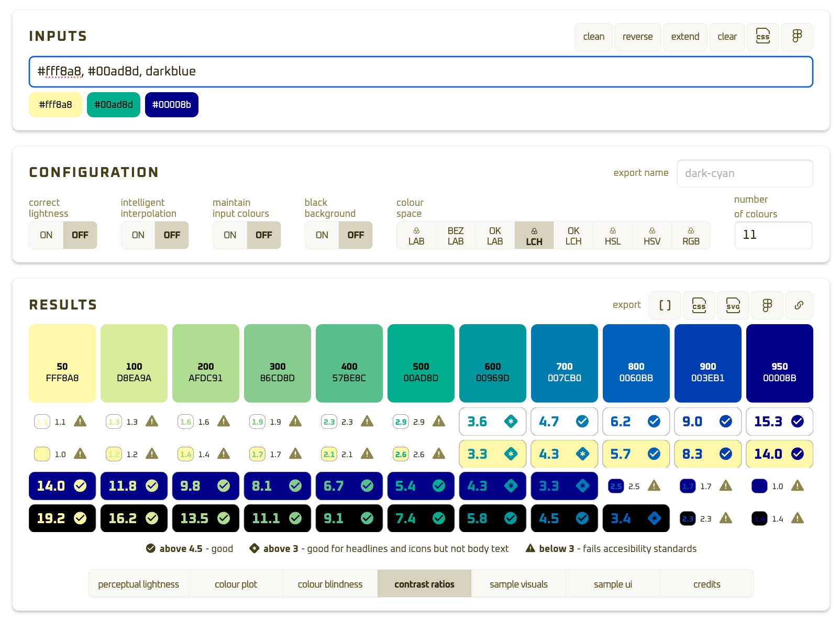Export results to Figma icon

point(767,305)
